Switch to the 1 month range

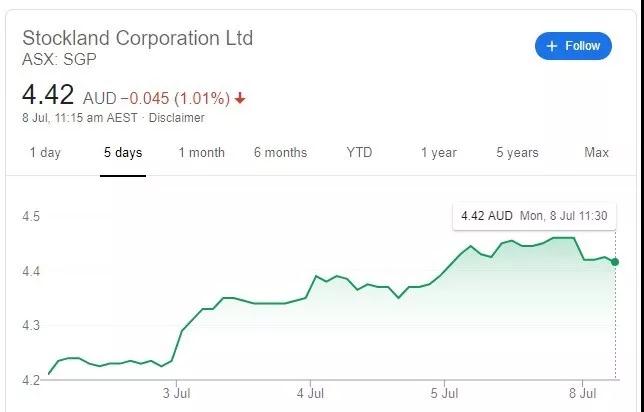click(x=201, y=153)
